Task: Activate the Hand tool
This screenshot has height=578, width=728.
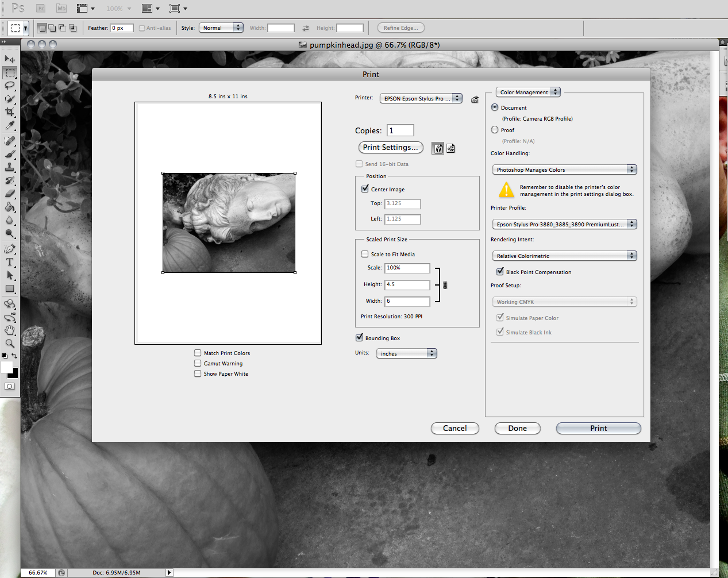Action: point(10,330)
